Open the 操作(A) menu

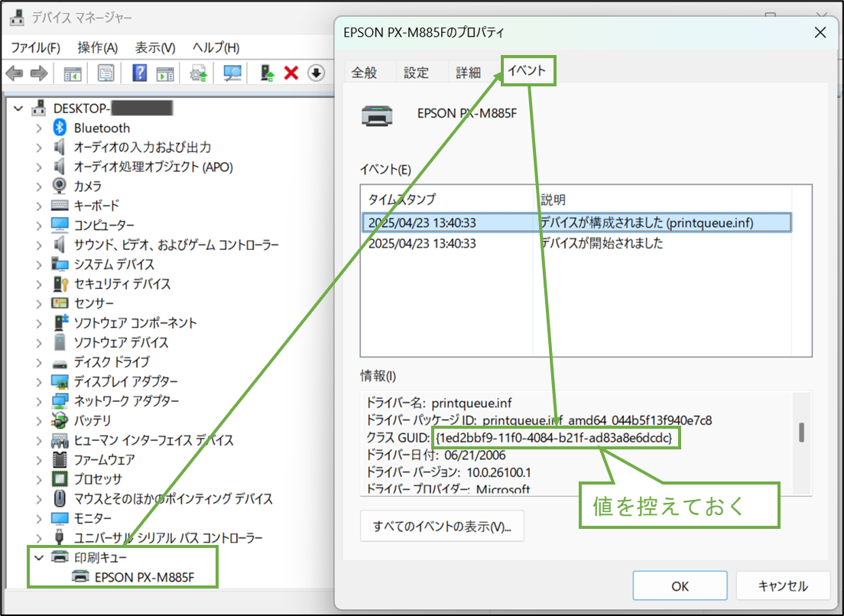(x=97, y=47)
